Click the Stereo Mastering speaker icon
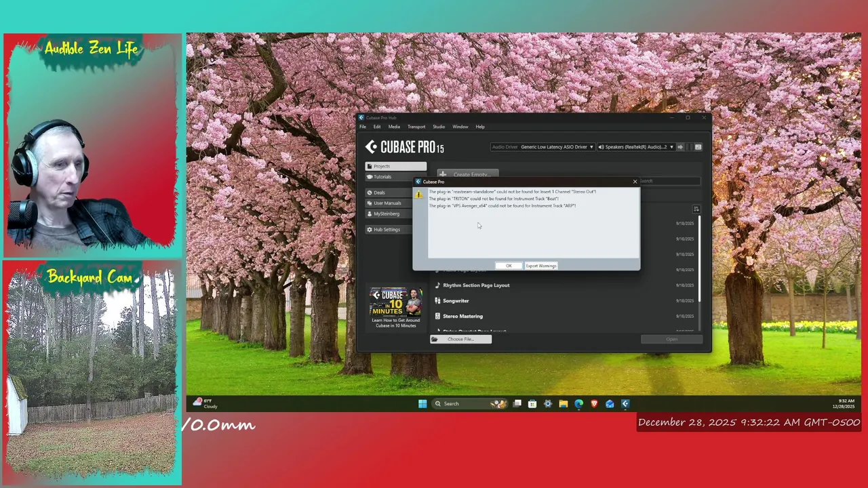Image resolution: width=868 pixels, height=488 pixels. [437, 317]
